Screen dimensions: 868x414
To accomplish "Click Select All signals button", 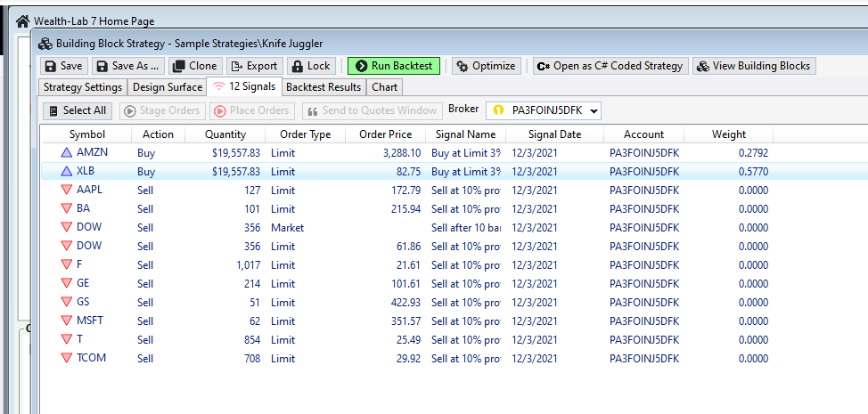I will [78, 110].
